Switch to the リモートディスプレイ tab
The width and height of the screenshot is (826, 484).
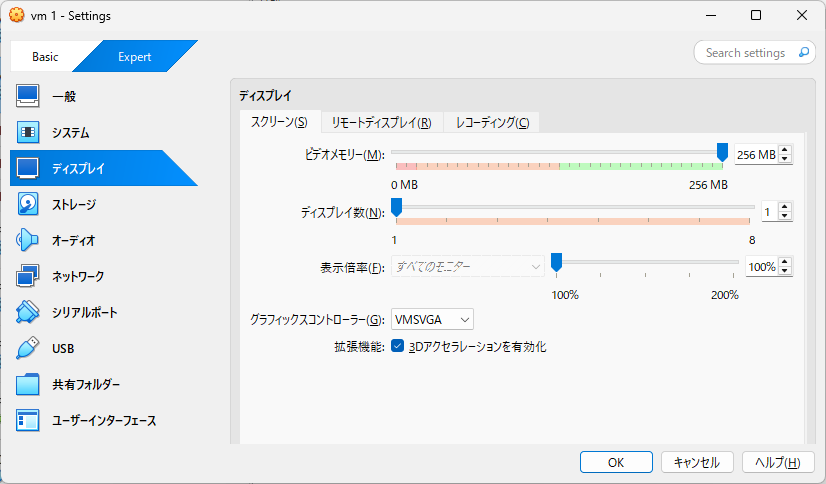pyautogui.click(x=381, y=122)
